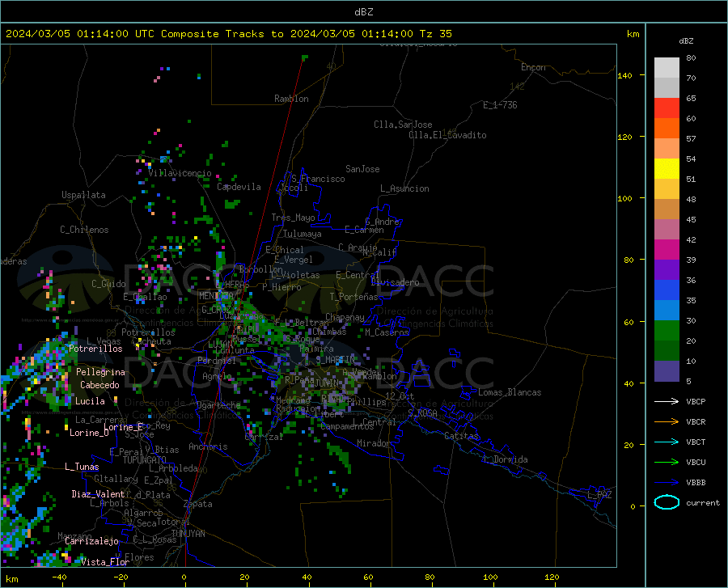This screenshot has height=588, width=728.
Task: Click the 140 km axis tick label
Action: (x=624, y=76)
